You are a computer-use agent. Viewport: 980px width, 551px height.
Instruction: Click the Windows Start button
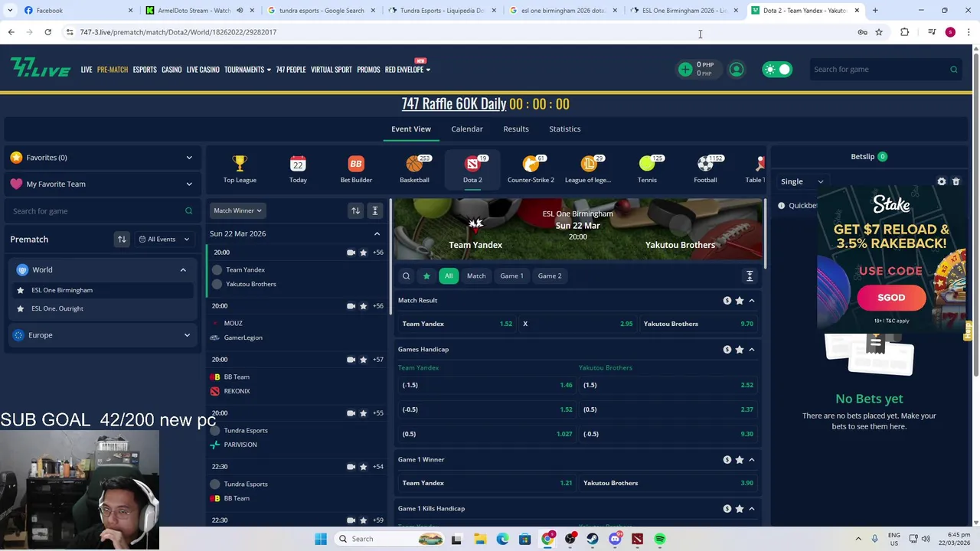click(x=321, y=539)
